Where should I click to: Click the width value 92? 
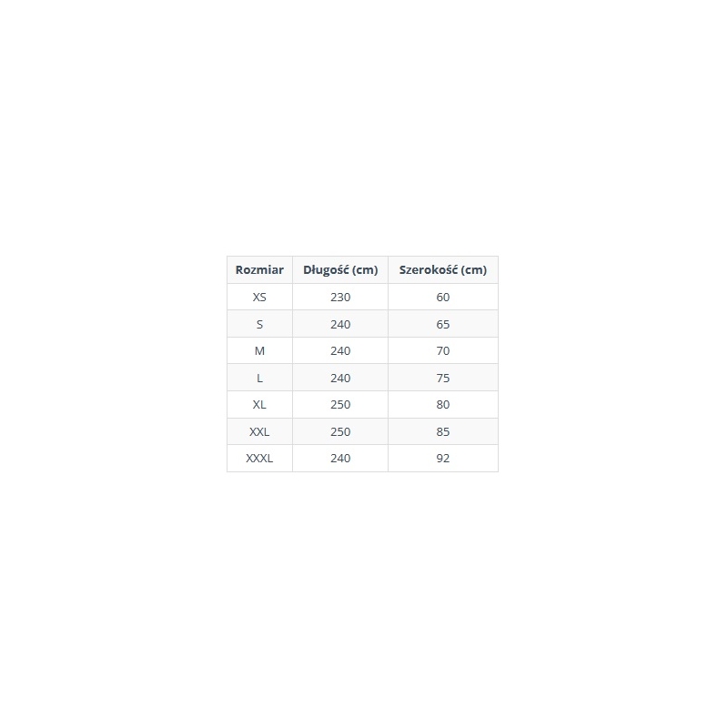[443, 458]
